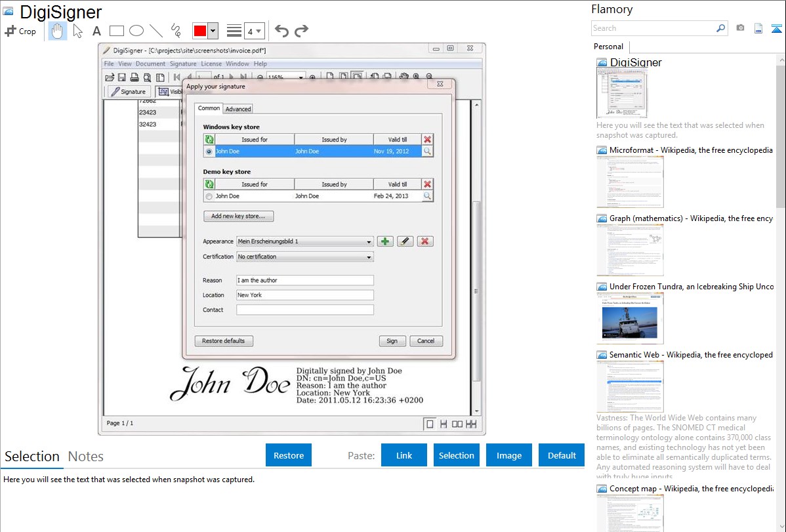Open the Under Frozen Tundra snapshot thumbnail
The image size is (786, 532).
coord(630,318)
